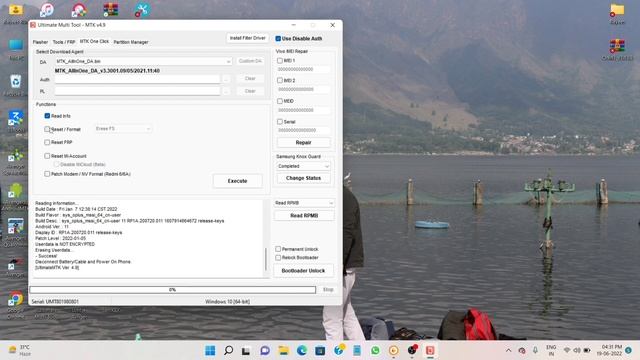The width and height of the screenshot is (640, 360).
Task: Switch to the Ultimate Multi Tool taskbar icon
Action: pyautogui.click(x=430, y=350)
